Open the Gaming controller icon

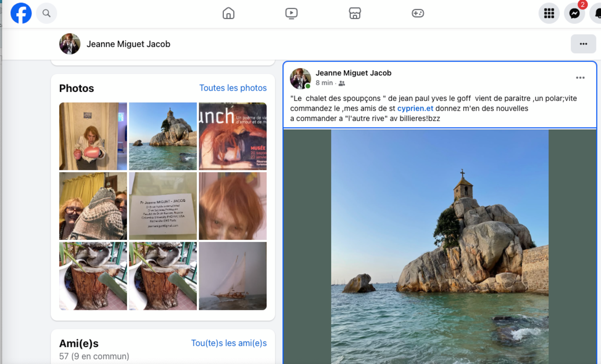(418, 13)
